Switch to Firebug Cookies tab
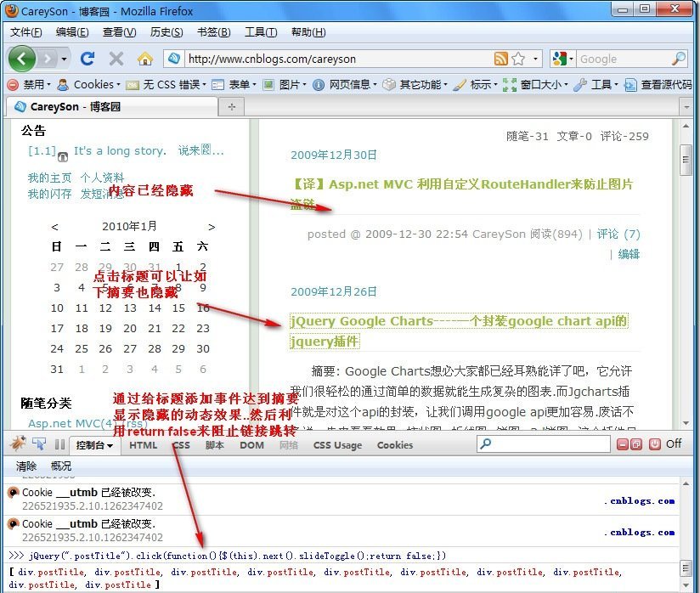Screen dimensions: 700x593 (x=395, y=445)
